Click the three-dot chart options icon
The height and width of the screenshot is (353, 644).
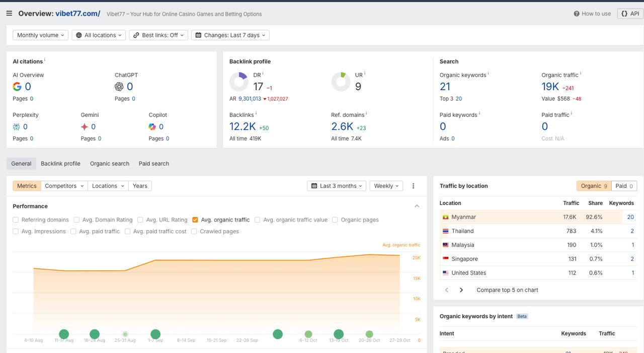click(x=413, y=186)
